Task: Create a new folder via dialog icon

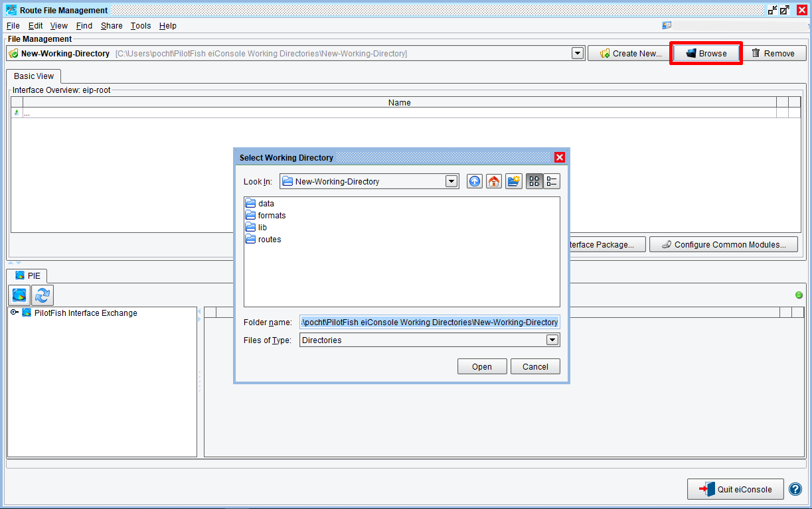Action: click(x=514, y=181)
